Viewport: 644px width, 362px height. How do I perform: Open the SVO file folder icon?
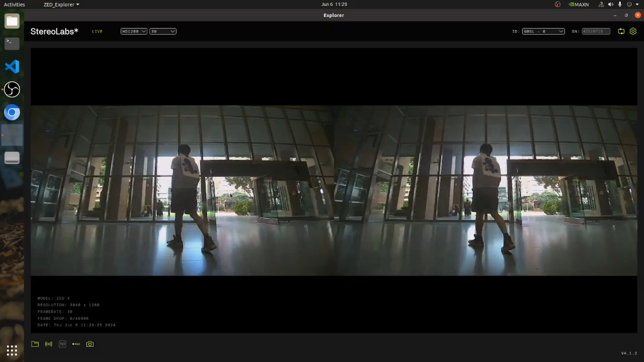[x=35, y=344]
